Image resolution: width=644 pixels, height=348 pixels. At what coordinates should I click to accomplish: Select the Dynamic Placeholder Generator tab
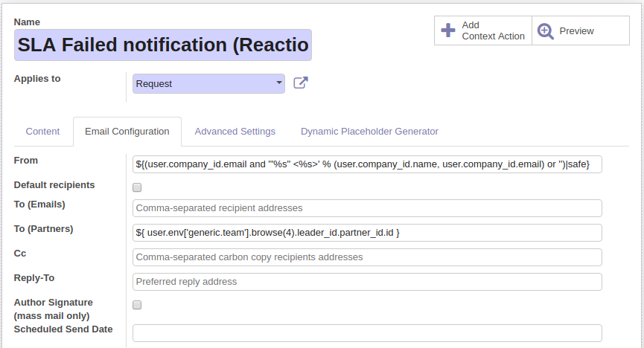pos(369,132)
